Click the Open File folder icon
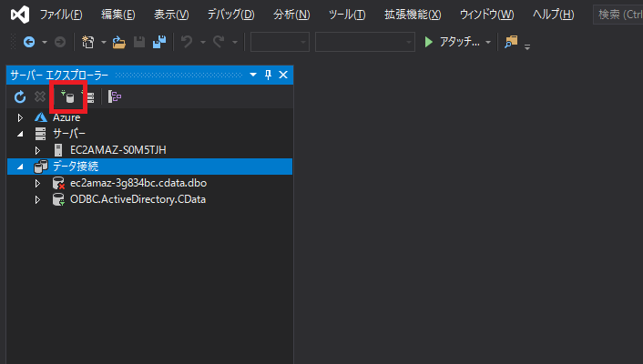The image size is (643, 364). (x=119, y=43)
